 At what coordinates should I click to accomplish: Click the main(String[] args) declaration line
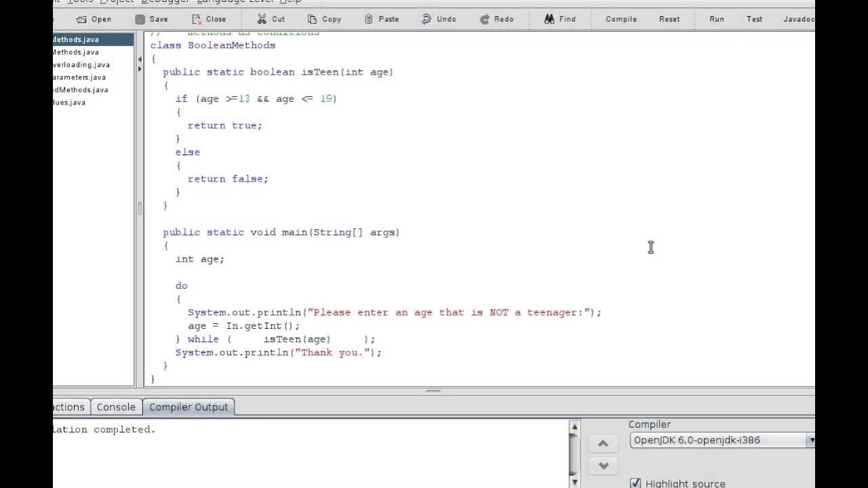coord(281,232)
